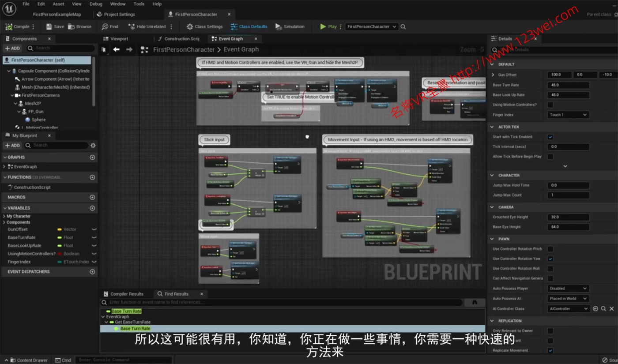
Task: Open the Finger Index dropdown
Action: (568, 115)
